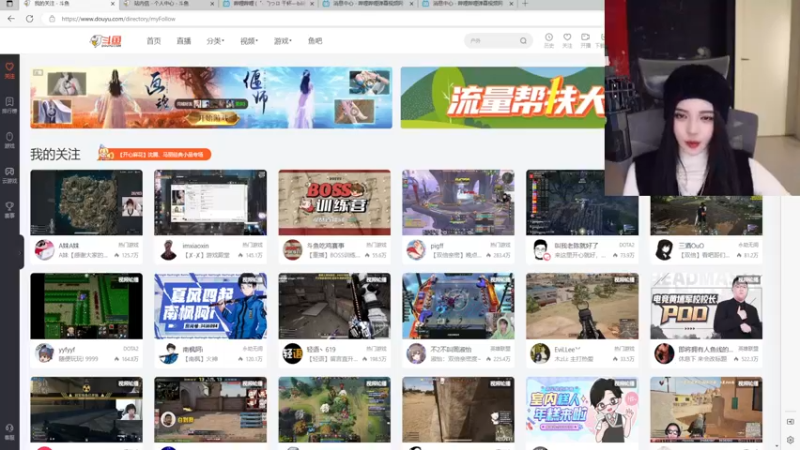The height and width of the screenshot is (450, 800).
Task: Open the second left sidebar icon below 关注
Action: click(x=10, y=105)
